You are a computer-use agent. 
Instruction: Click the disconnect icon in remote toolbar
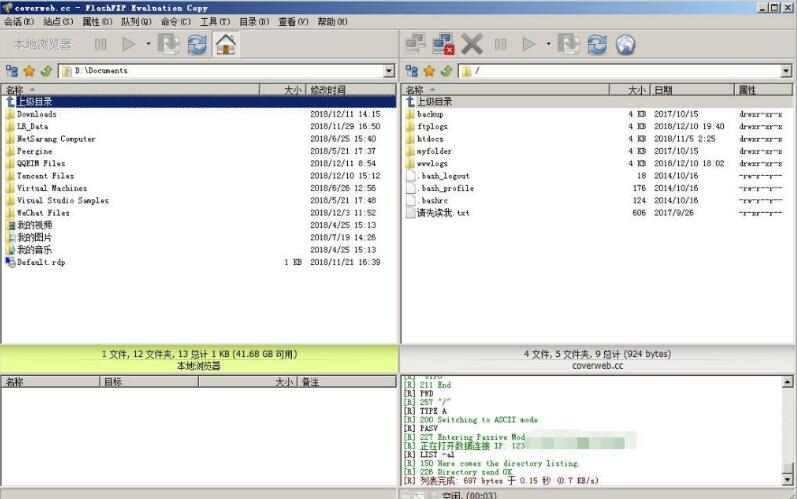tap(443, 44)
